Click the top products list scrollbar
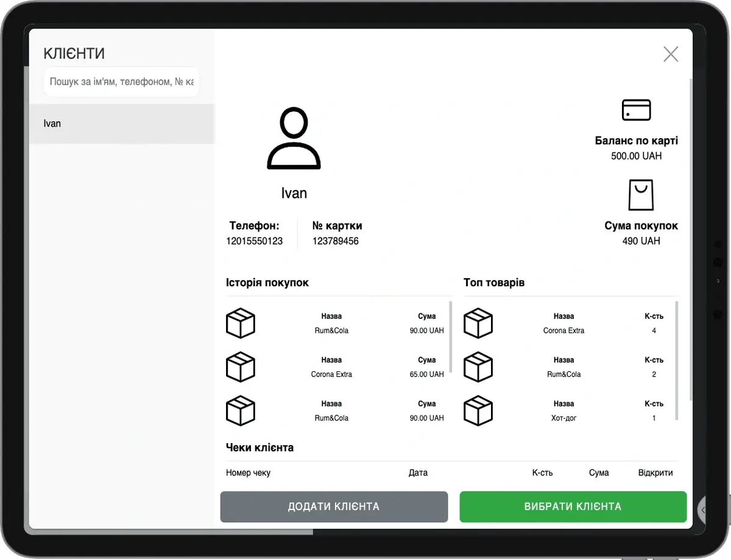The image size is (731, 560). pyautogui.click(x=676, y=359)
